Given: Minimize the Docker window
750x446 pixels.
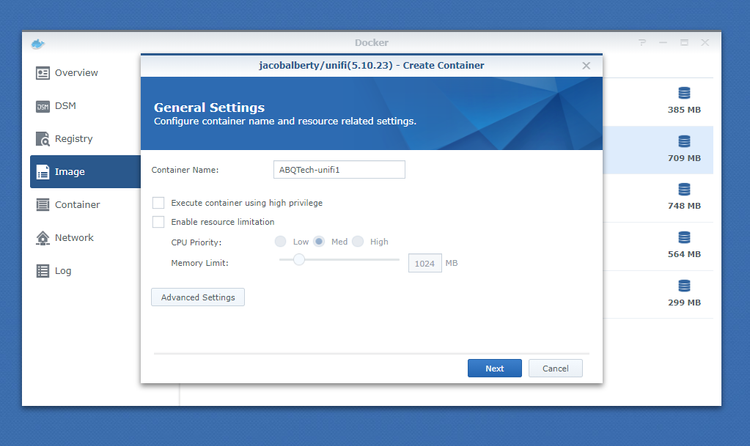Looking at the screenshot, I should (x=663, y=43).
